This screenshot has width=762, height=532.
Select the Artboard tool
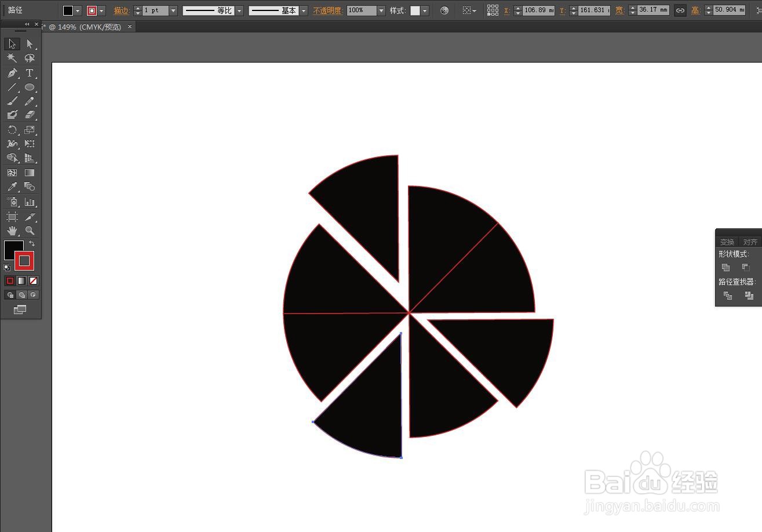point(12,217)
